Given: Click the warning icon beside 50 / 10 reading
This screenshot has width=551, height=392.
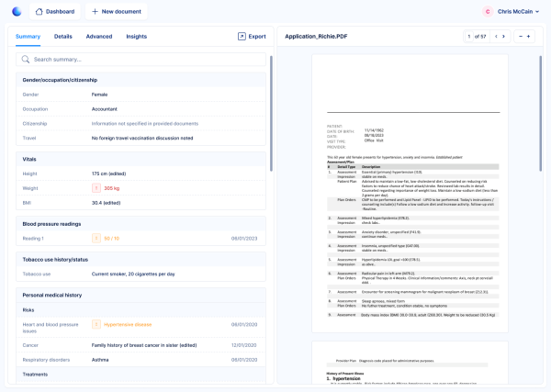Looking at the screenshot, I should (x=96, y=238).
